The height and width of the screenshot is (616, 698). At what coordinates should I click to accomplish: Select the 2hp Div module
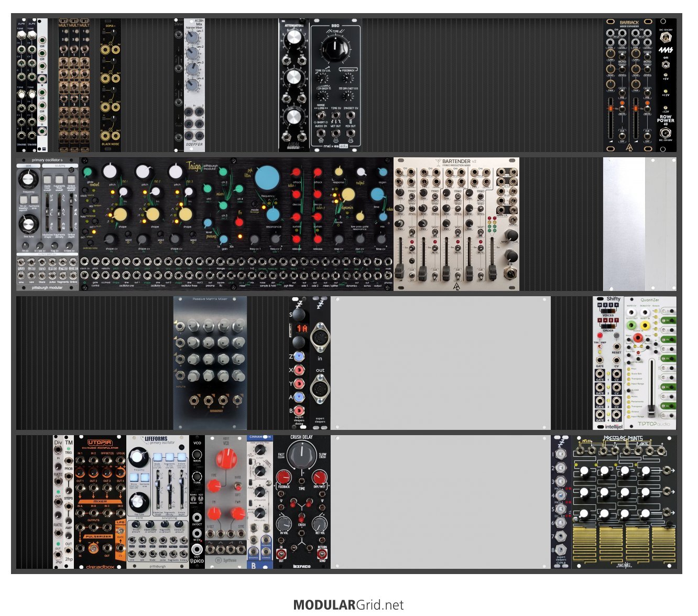(58, 502)
